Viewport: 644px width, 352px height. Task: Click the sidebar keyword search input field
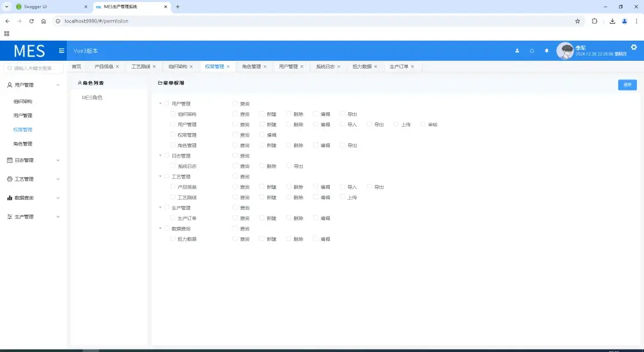point(33,67)
